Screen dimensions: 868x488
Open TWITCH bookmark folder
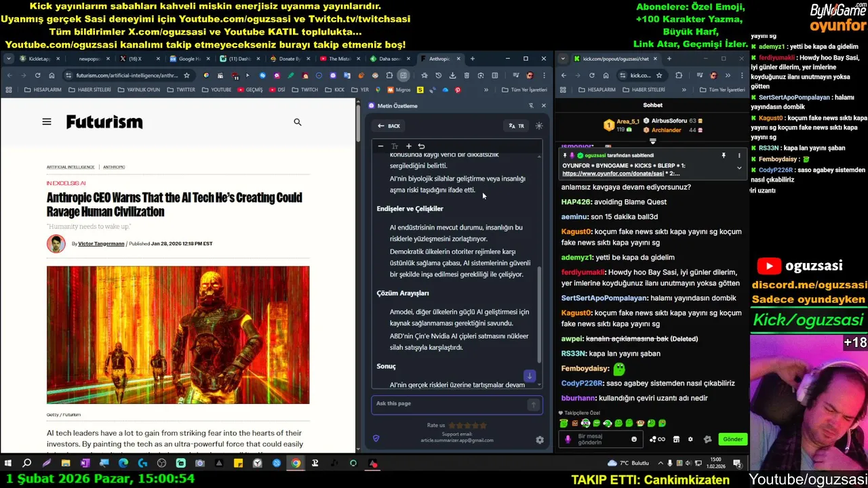pos(305,89)
